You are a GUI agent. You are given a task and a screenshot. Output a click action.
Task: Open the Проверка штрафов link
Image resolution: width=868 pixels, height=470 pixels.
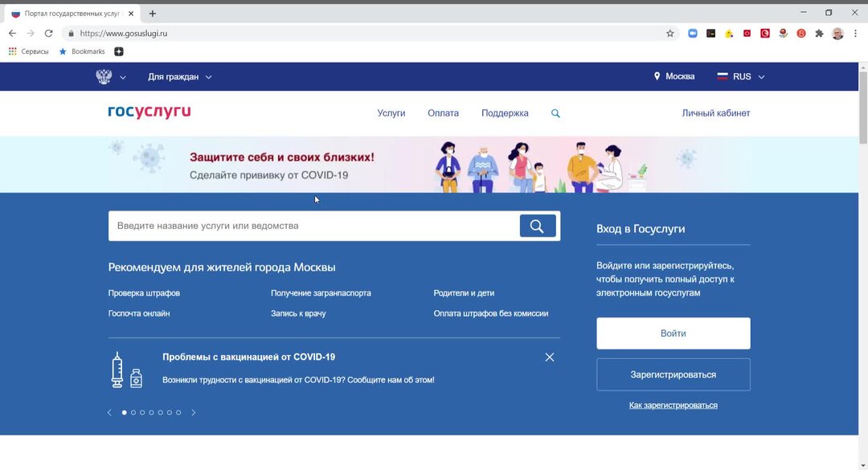click(144, 292)
